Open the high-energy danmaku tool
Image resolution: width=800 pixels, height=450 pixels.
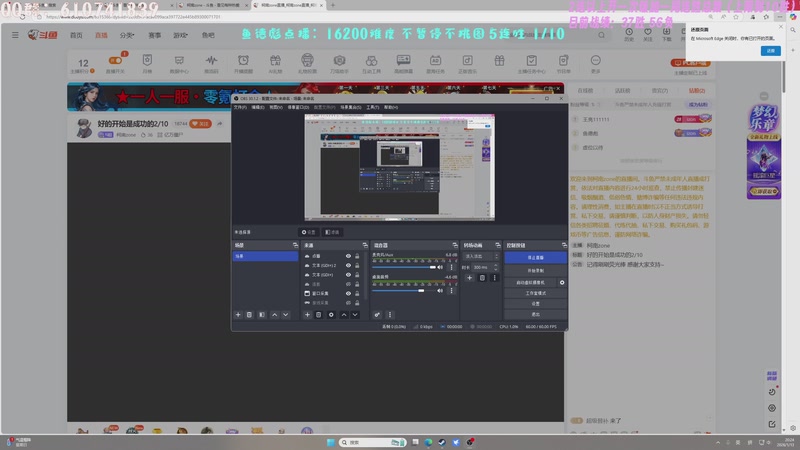point(404,63)
